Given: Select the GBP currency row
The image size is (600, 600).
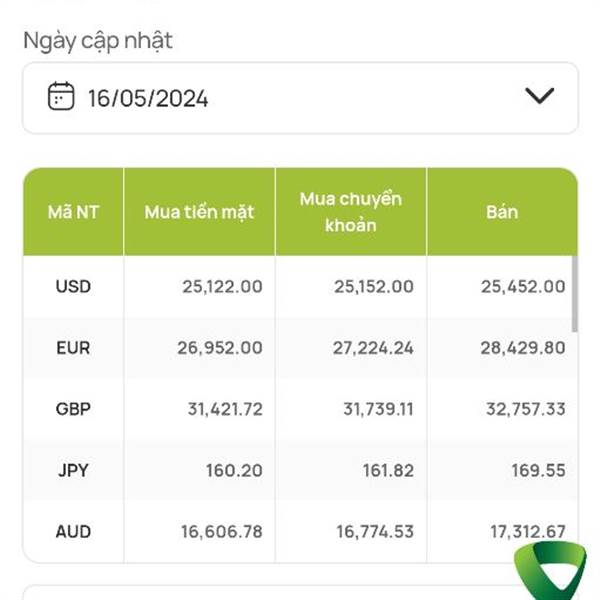Looking at the screenshot, I should [300, 409].
